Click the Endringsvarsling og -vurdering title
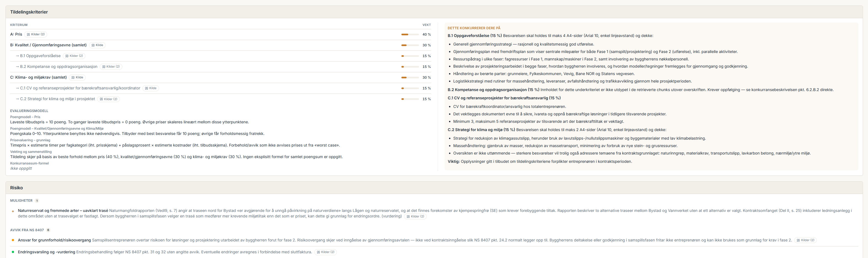 [x=47, y=252]
